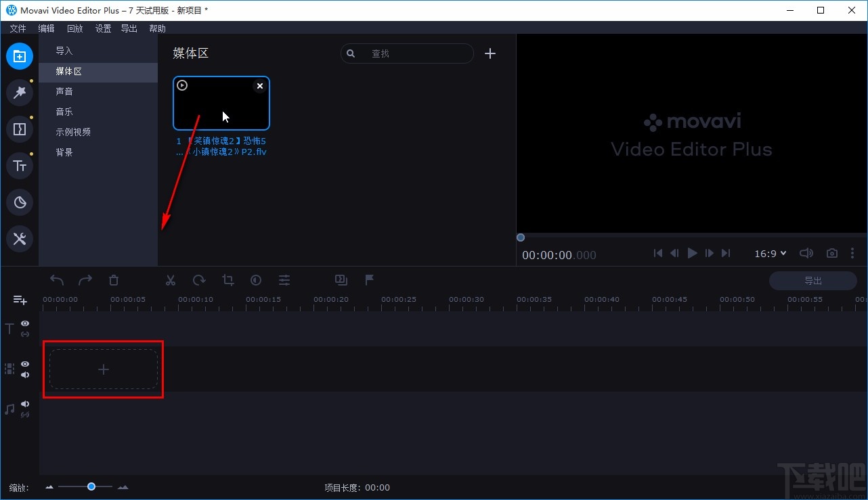Click the audio track music note icon
868x500 pixels.
pyautogui.click(x=9, y=409)
